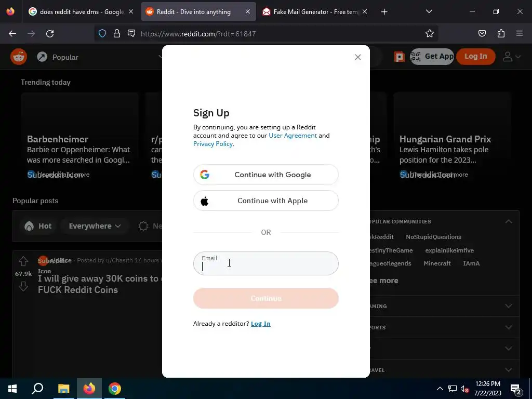This screenshot has width=532, height=399.
Task: Click the orange Log In header button
Action: click(x=476, y=57)
